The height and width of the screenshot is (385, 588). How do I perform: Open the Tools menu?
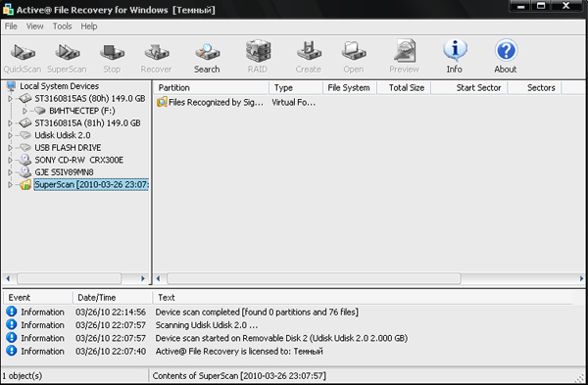click(62, 26)
